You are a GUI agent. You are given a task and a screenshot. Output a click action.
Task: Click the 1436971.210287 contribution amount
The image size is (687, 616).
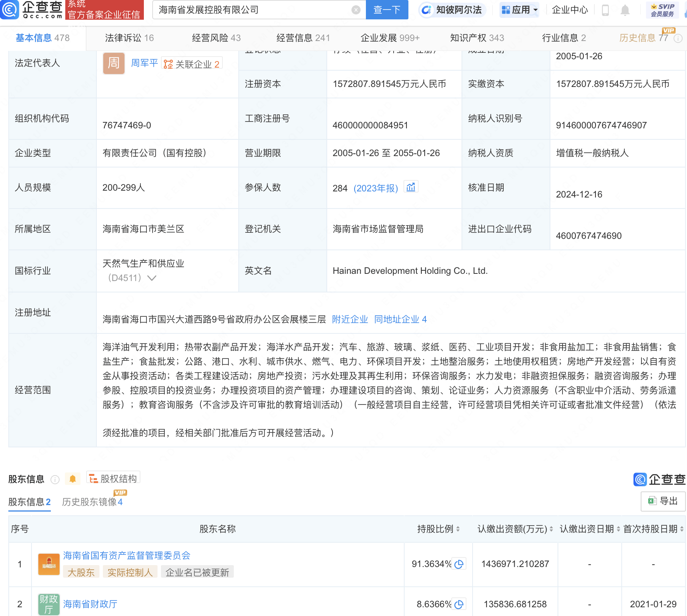(515, 564)
